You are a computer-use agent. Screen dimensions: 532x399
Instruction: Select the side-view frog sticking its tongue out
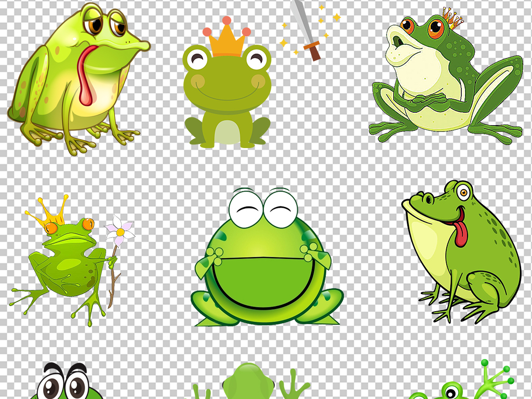point(461,252)
